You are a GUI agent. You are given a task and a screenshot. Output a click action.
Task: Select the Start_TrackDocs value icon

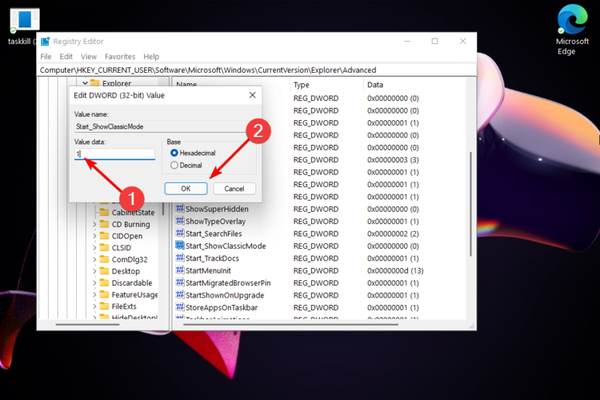tap(180, 258)
